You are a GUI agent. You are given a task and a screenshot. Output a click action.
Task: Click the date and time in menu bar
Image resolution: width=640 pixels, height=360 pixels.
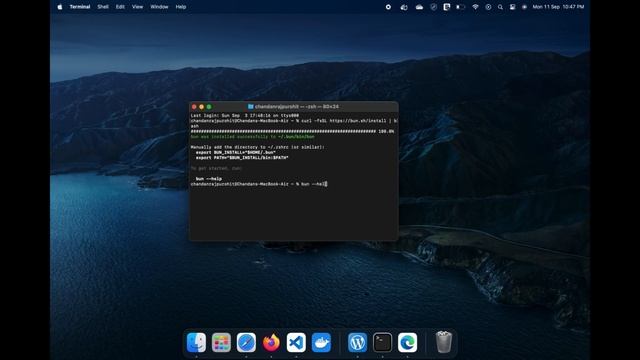pos(558,7)
